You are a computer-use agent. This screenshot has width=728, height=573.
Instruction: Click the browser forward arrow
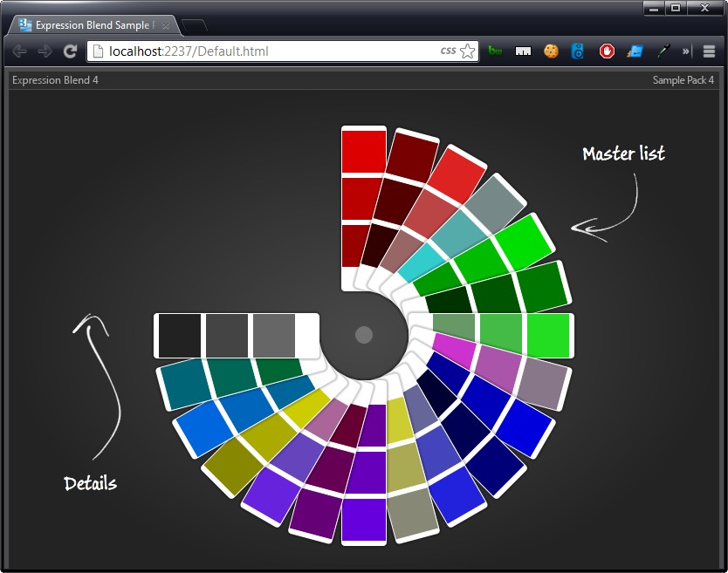pos(45,51)
